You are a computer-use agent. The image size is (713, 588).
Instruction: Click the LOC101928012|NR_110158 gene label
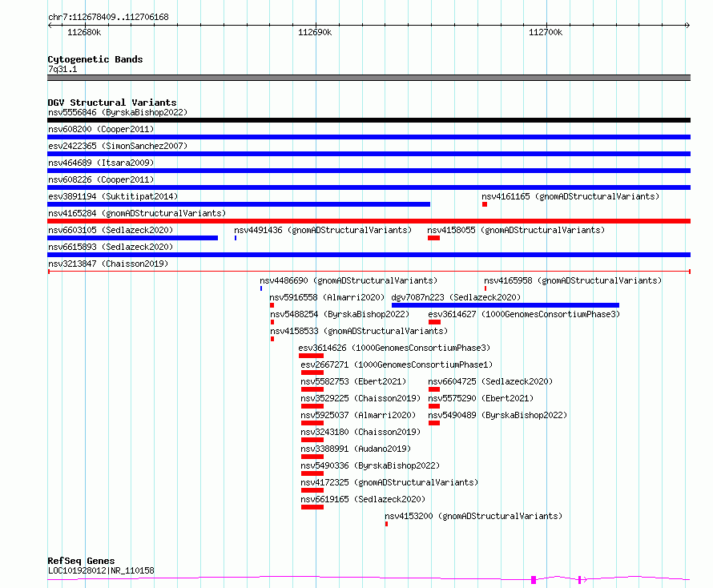pyautogui.click(x=101, y=570)
